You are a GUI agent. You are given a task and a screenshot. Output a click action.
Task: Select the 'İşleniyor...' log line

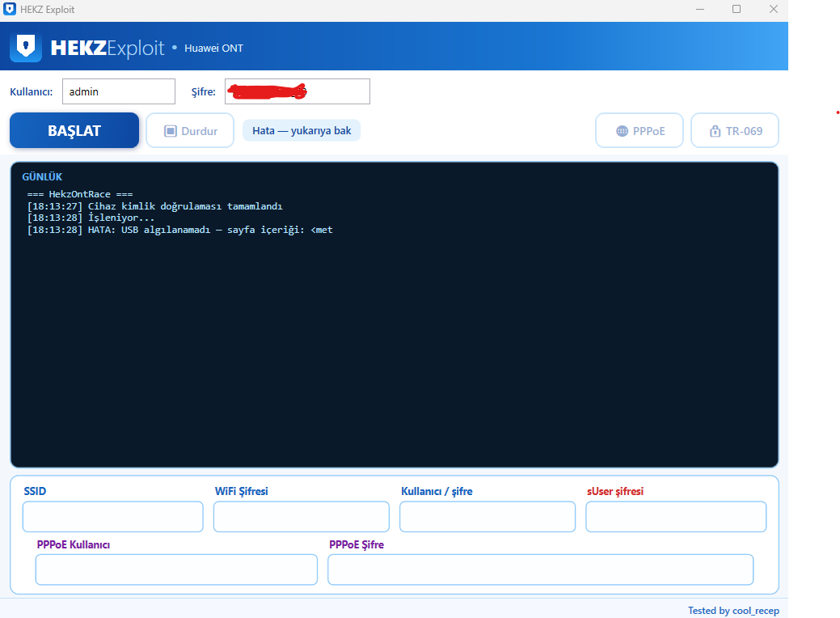coord(91,218)
